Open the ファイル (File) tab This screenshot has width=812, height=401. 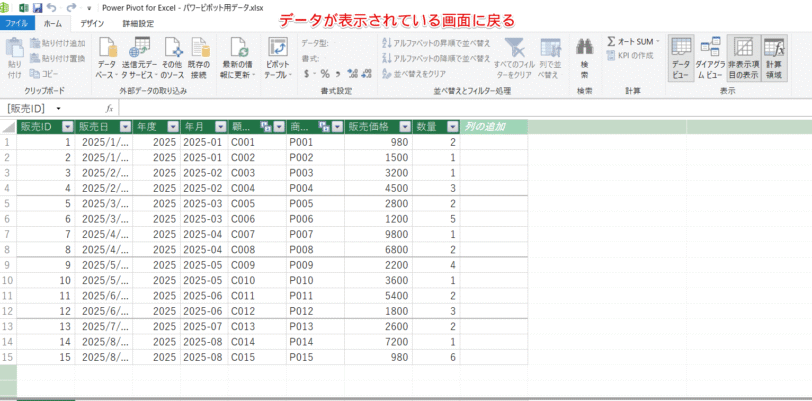(17, 23)
